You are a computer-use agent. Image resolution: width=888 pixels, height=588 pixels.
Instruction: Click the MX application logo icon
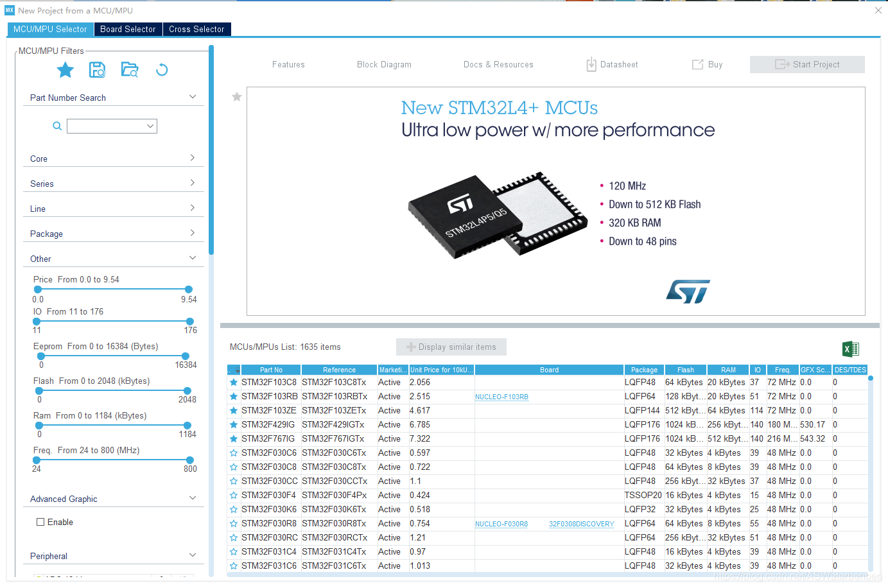pyautogui.click(x=10, y=10)
